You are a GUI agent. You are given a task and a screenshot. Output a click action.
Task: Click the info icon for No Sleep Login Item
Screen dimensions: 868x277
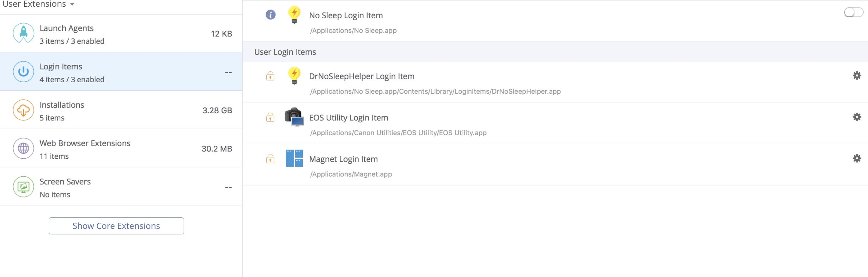[270, 15]
